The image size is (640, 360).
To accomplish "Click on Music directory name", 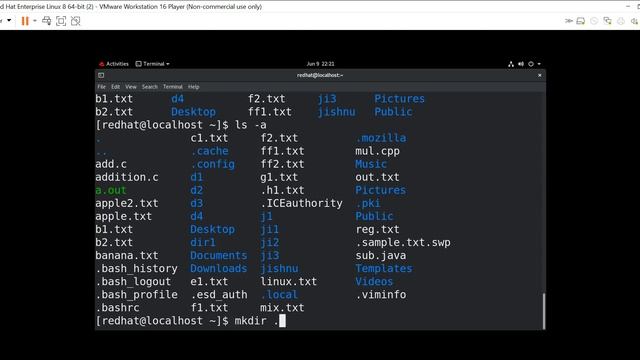I will [371, 164].
